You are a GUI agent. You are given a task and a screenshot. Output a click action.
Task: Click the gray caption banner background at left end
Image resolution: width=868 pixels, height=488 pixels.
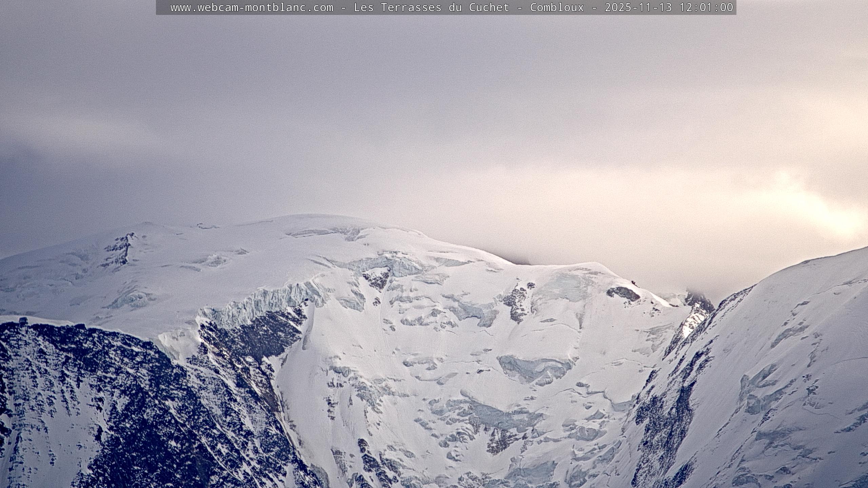[x=162, y=7]
